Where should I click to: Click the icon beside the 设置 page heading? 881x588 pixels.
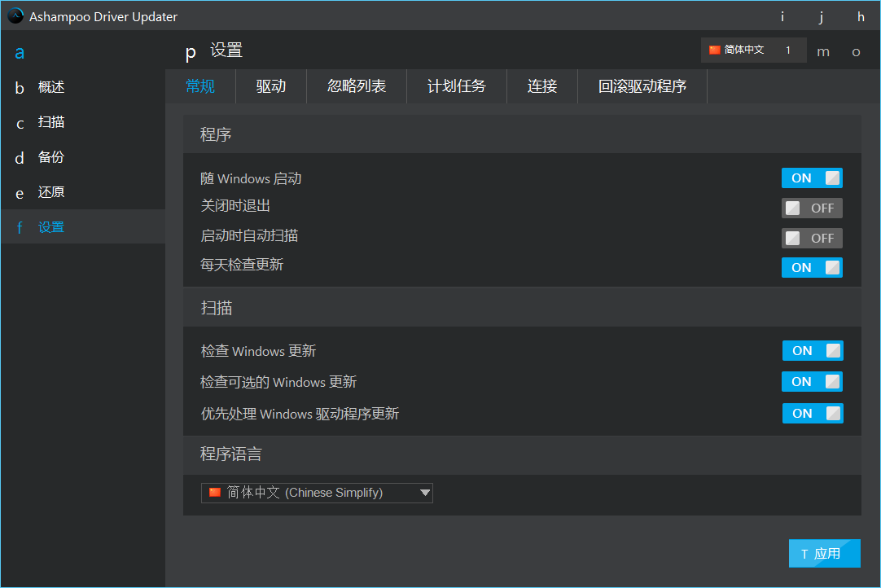click(190, 51)
